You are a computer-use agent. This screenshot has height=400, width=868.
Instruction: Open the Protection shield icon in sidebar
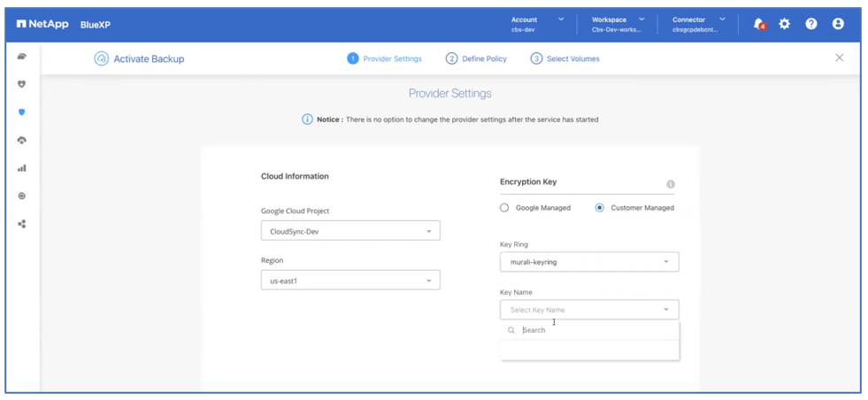[22, 112]
